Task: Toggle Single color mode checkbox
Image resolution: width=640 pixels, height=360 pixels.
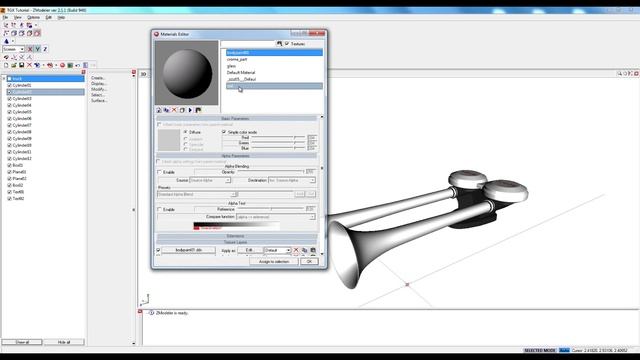Action: pyautogui.click(x=224, y=132)
